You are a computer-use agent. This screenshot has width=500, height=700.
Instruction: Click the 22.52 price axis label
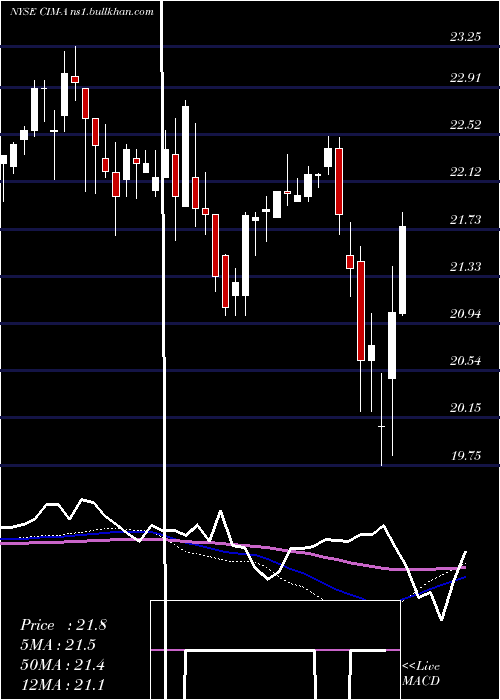click(465, 125)
